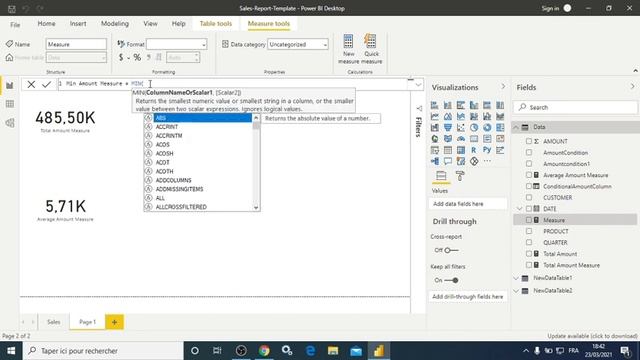This screenshot has width=640, height=360.
Task: Create a New measure from the ribbon
Action: point(349,49)
